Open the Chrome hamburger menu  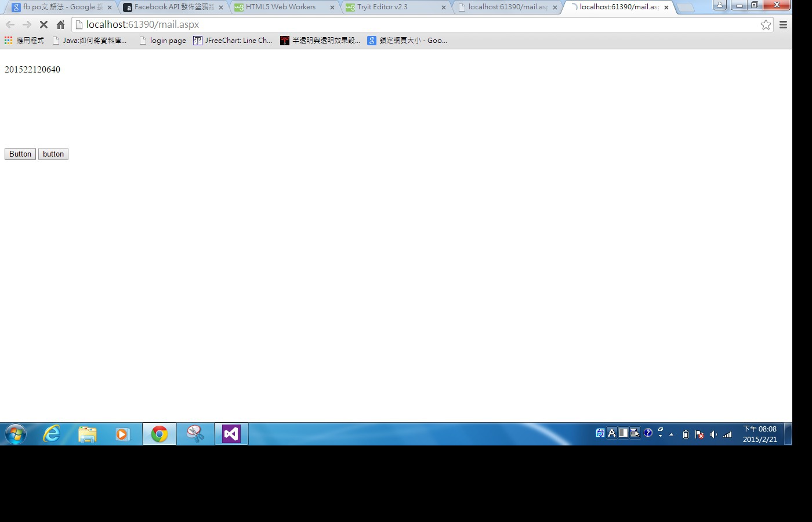(x=783, y=25)
